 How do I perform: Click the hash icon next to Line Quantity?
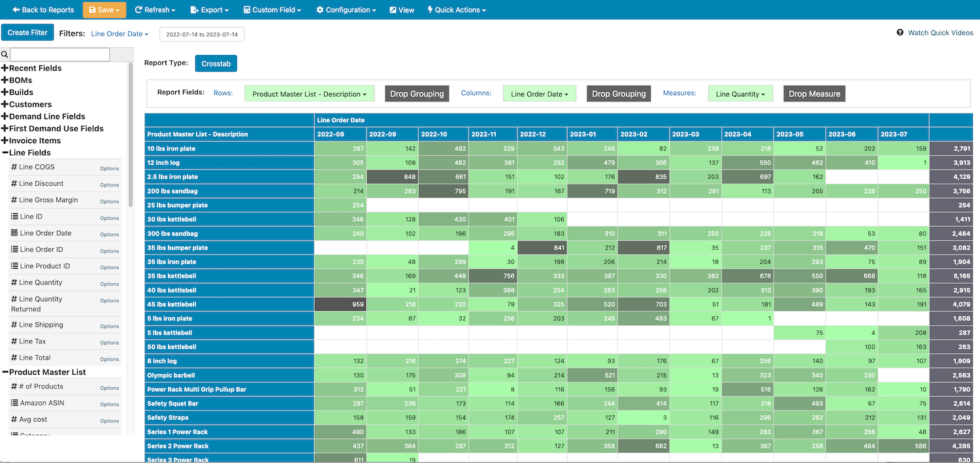(x=14, y=283)
